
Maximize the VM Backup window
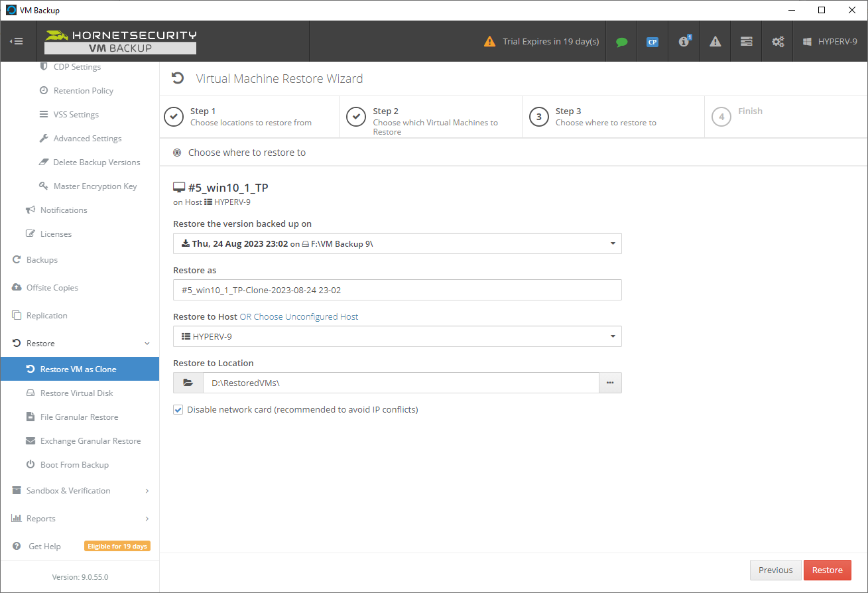coord(822,10)
